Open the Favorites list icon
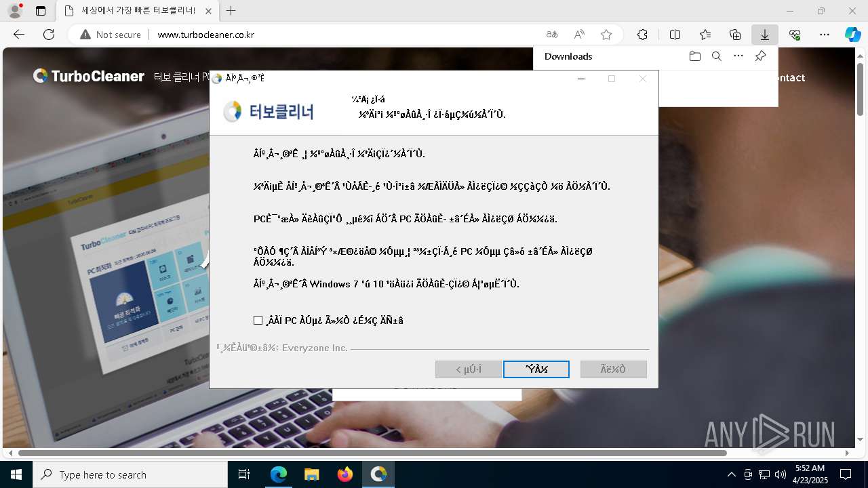 click(705, 35)
